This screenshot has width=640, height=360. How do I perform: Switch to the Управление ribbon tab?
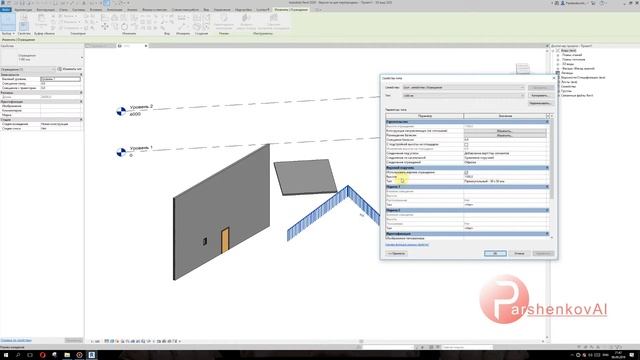tap(222, 9)
